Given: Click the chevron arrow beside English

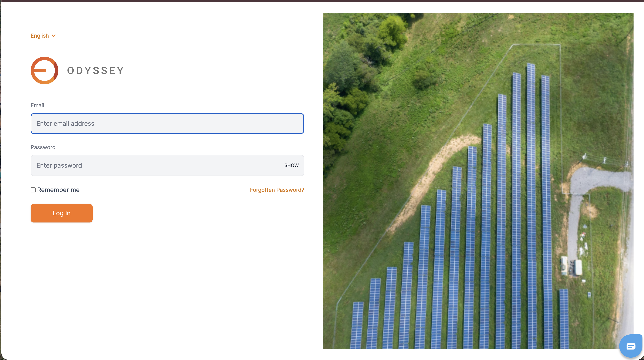Looking at the screenshot, I should coord(53,36).
